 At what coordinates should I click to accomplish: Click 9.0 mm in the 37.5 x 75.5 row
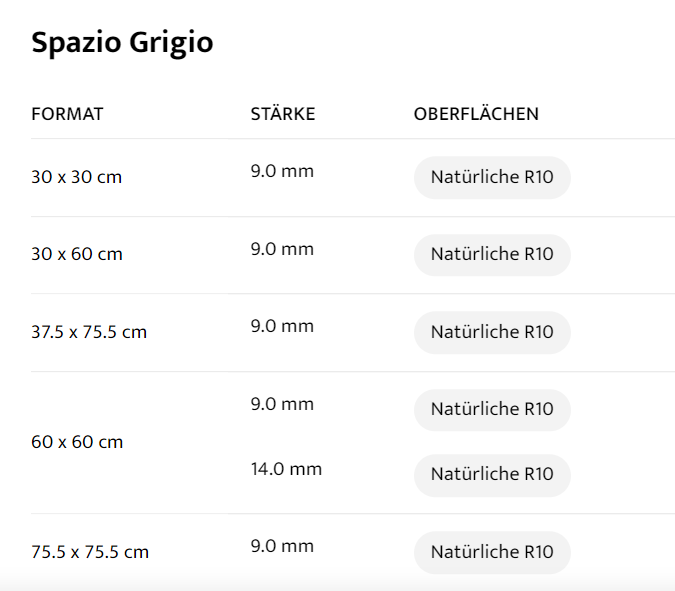(282, 326)
